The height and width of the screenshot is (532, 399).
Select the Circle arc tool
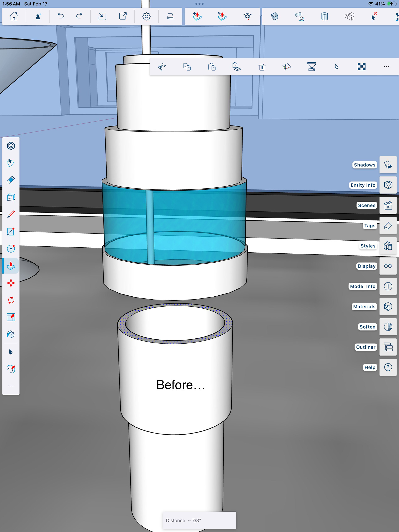click(11, 248)
